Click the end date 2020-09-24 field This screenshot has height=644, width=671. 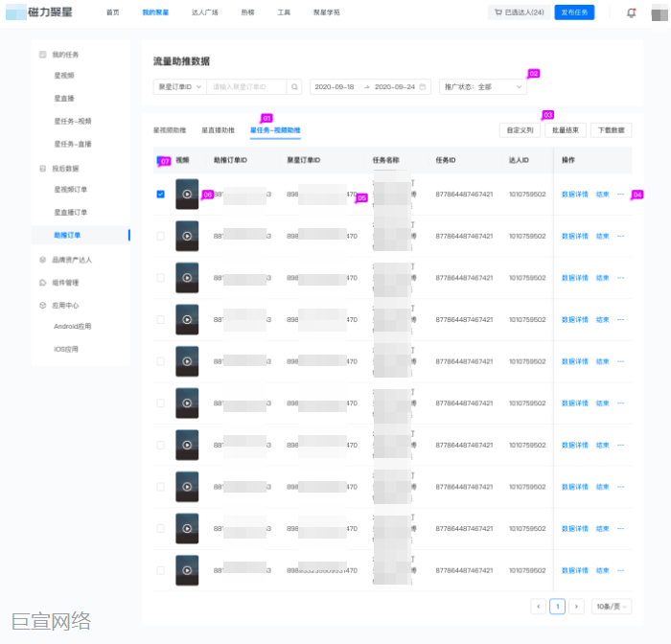pos(395,87)
